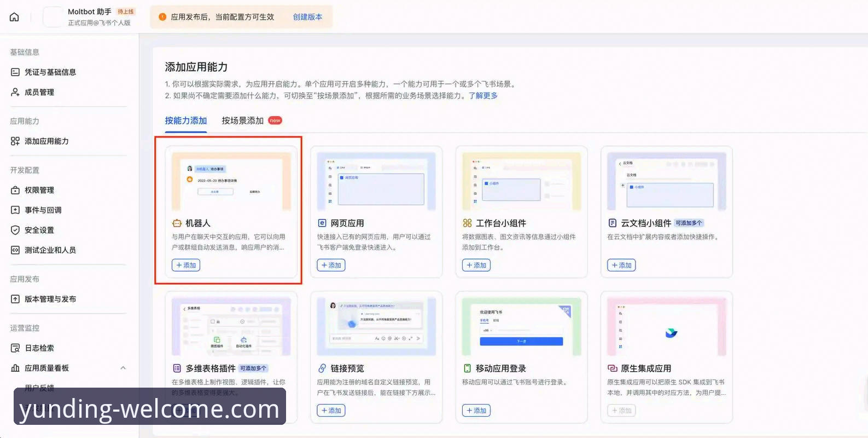Click 创建版本 link in banner
This screenshot has height=438, width=868.
click(x=307, y=17)
